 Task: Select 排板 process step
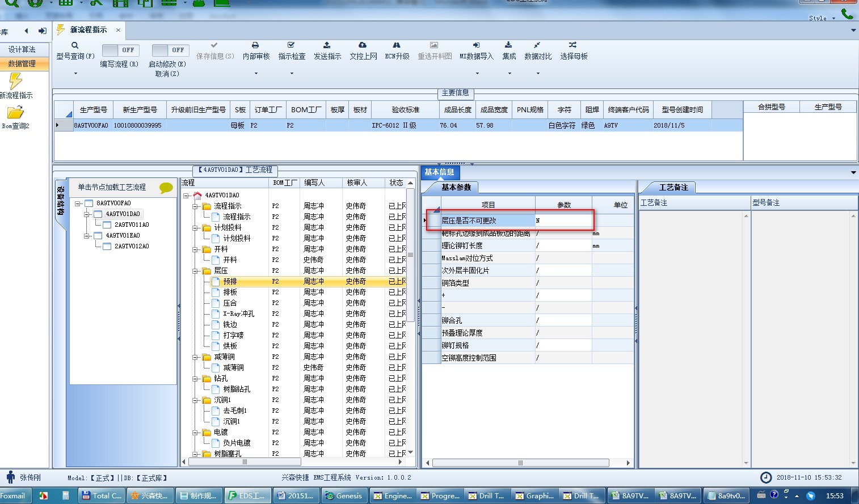pyautogui.click(x=230, y=293)
